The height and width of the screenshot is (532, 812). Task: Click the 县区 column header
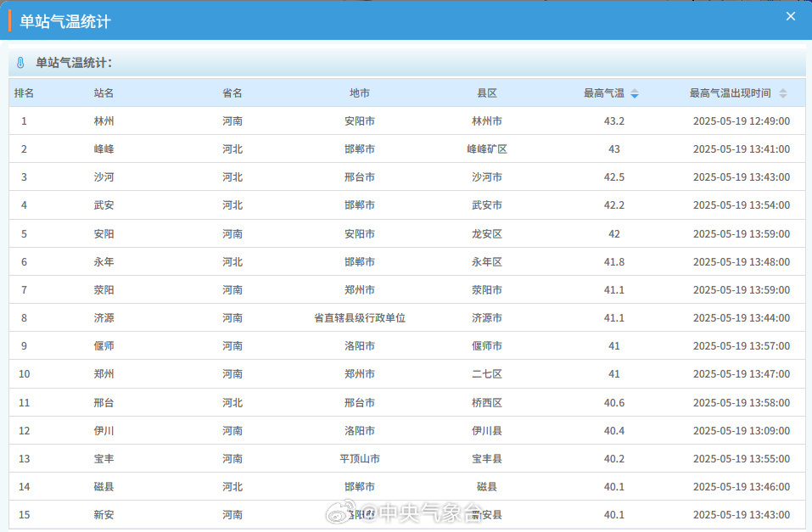tap(487, 93)
